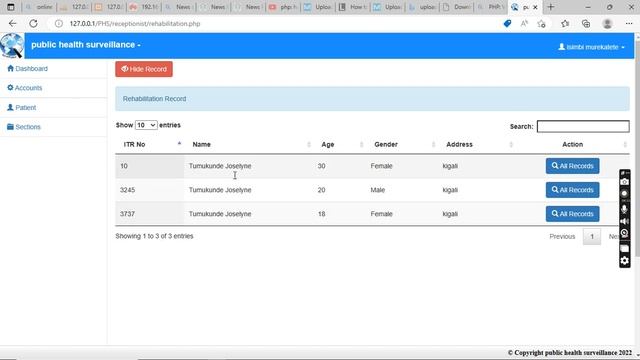The width and height of the screenshot is (640, 360).
Task: Sort table by ITR No column
Action: click(149, 144)
